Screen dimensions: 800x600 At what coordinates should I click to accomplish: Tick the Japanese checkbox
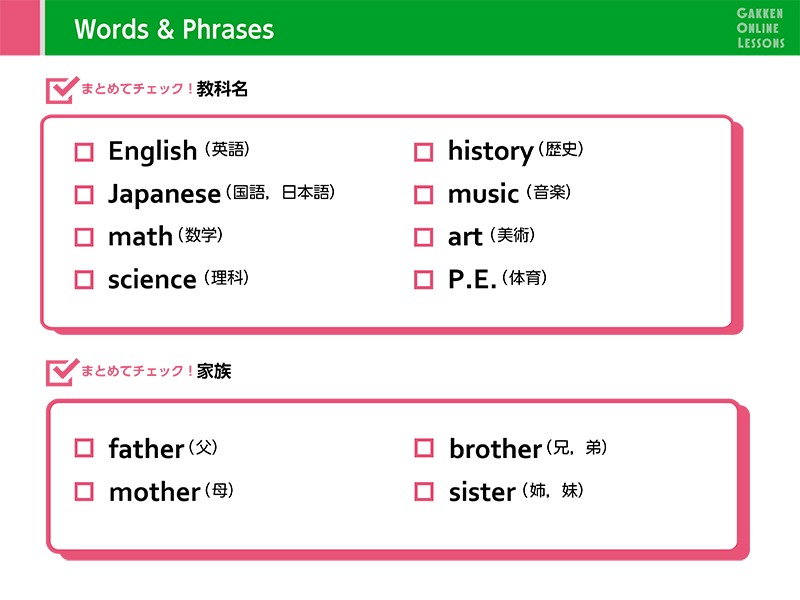[84, 194]
